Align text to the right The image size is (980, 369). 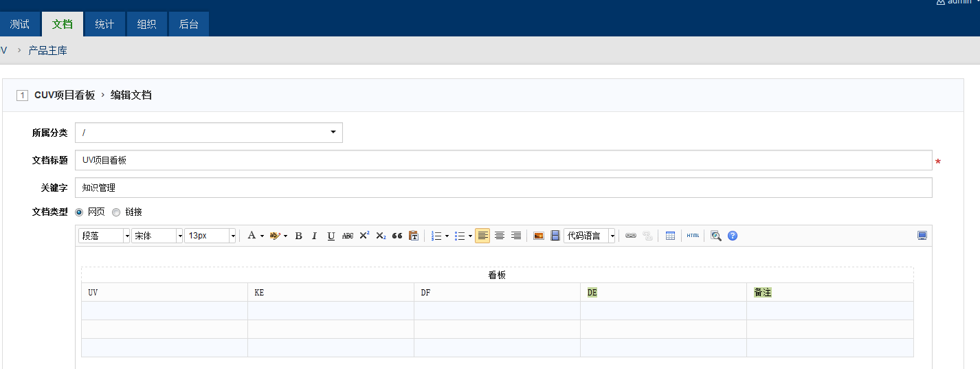(516, 236)
